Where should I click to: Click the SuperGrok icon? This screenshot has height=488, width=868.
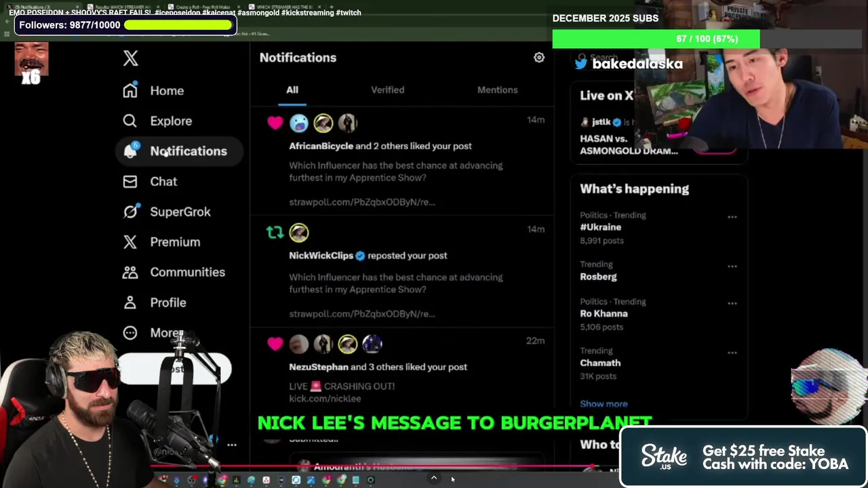tap(130, 211)
